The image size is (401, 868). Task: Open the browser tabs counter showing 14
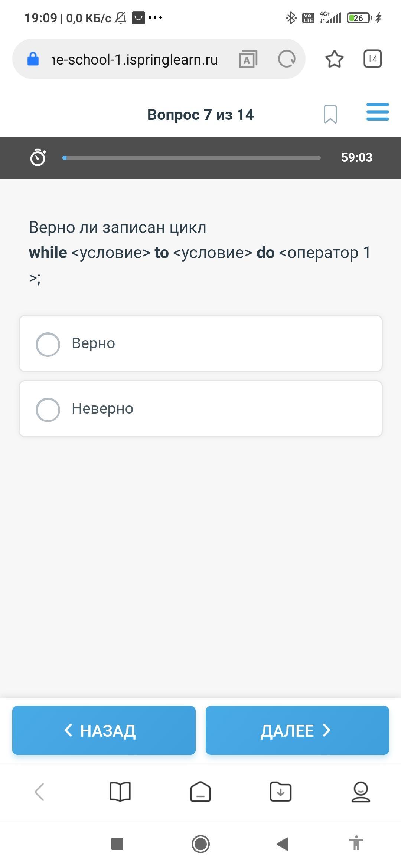coord(372,59)
